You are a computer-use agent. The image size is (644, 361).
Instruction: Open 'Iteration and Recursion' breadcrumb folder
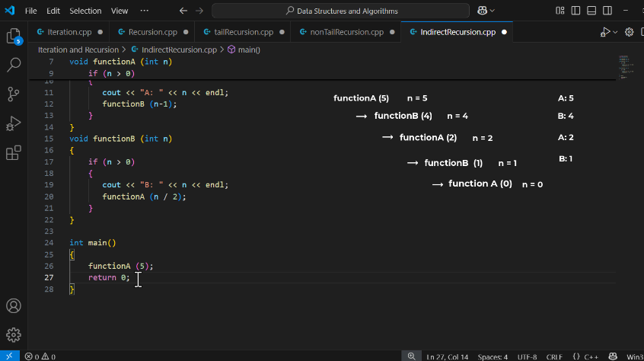pyautogui.click(x=78, y=50)
